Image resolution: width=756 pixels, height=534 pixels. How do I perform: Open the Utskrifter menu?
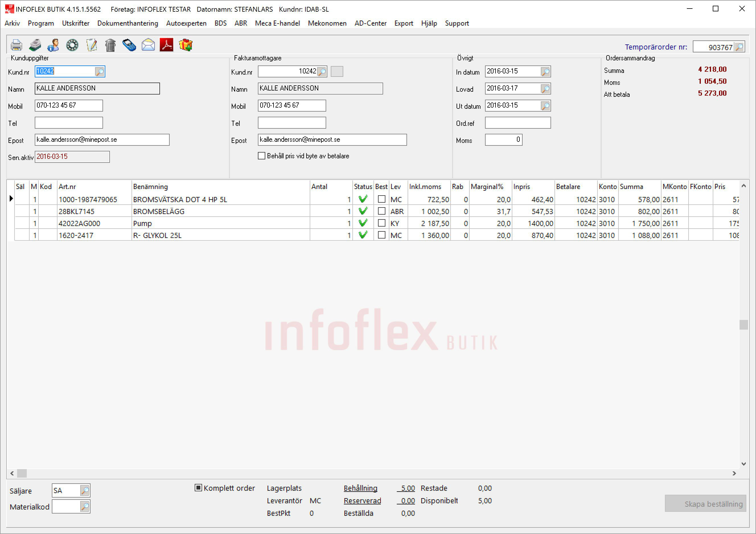pos(76,23)
